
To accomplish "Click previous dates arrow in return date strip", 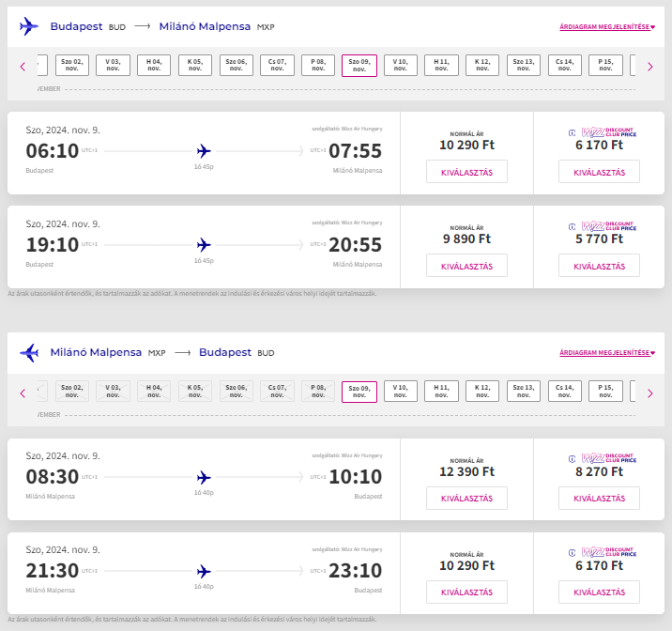I will point(23,393).
